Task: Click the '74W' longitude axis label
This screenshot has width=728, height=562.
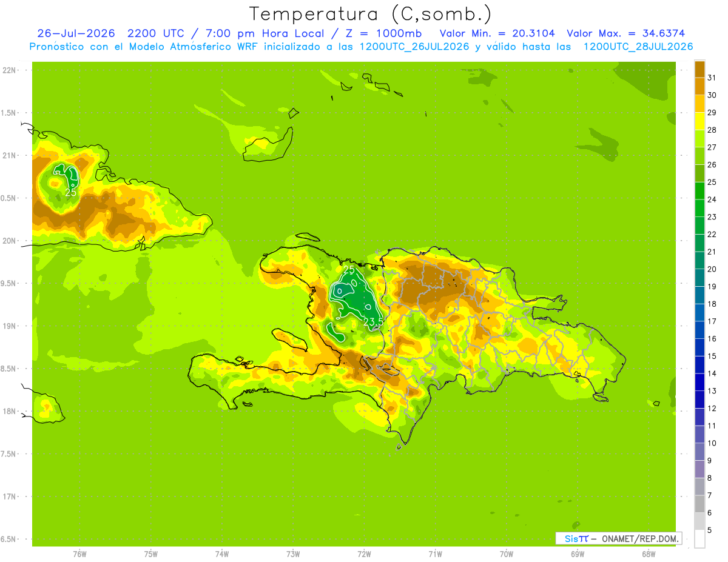Action: pos(222,554)
